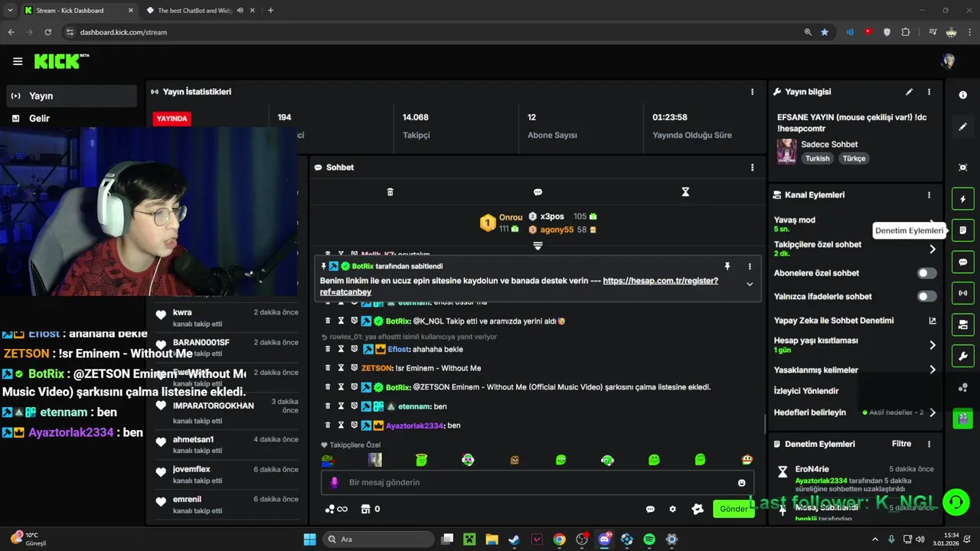Viewport: 980px width, 551px height.
Task: Open the emote badge icon left of Gönder
Action: pos(697,509)
